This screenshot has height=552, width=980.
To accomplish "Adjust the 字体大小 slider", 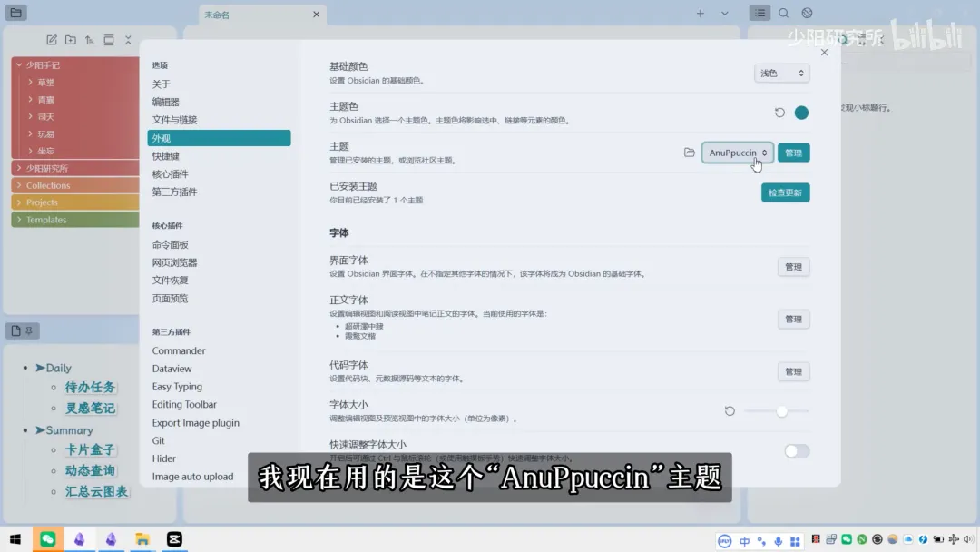I will click(x=782, y=411).
